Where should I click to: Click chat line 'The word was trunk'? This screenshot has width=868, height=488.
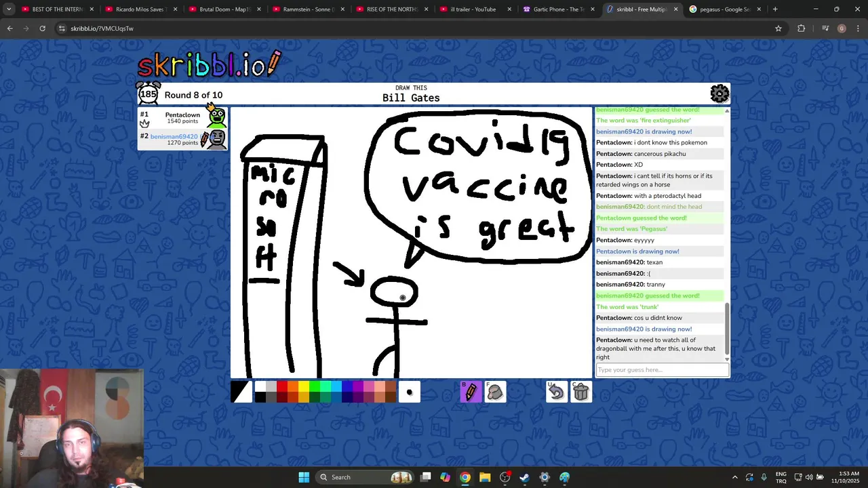tap(627, 307)
